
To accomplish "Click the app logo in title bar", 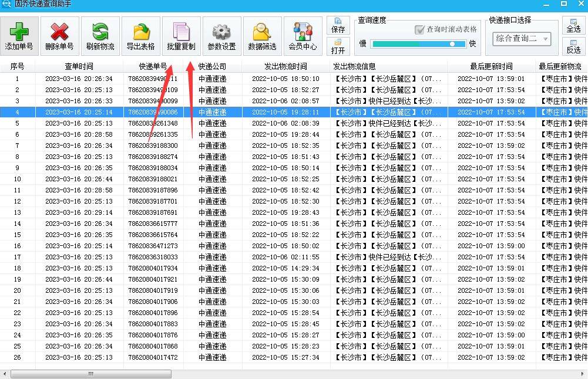I will (6, 4).
